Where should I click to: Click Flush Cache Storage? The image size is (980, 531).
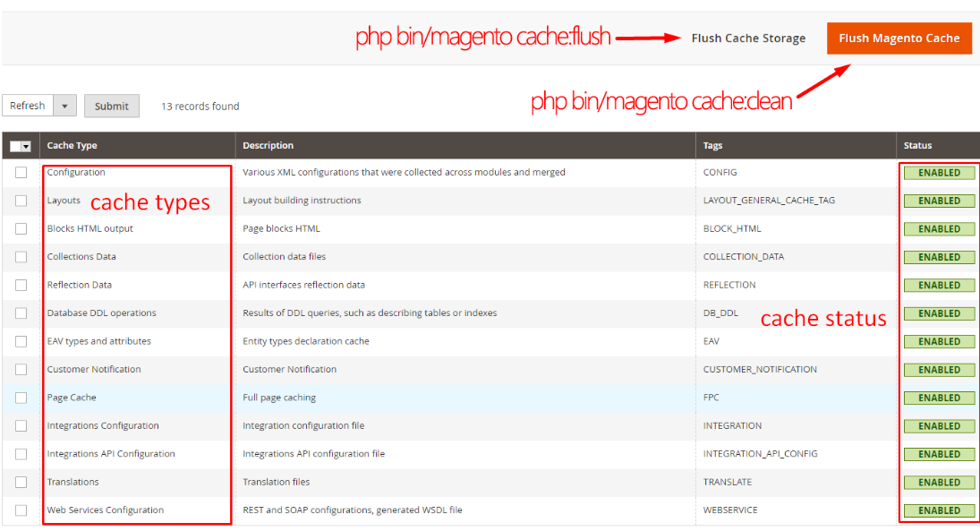tap(748, 39)
